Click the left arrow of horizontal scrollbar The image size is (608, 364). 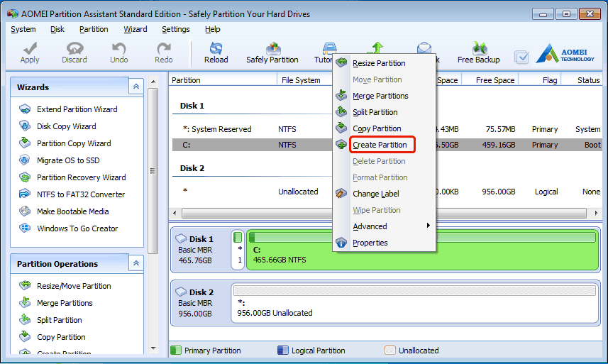(x=175, y=213)
